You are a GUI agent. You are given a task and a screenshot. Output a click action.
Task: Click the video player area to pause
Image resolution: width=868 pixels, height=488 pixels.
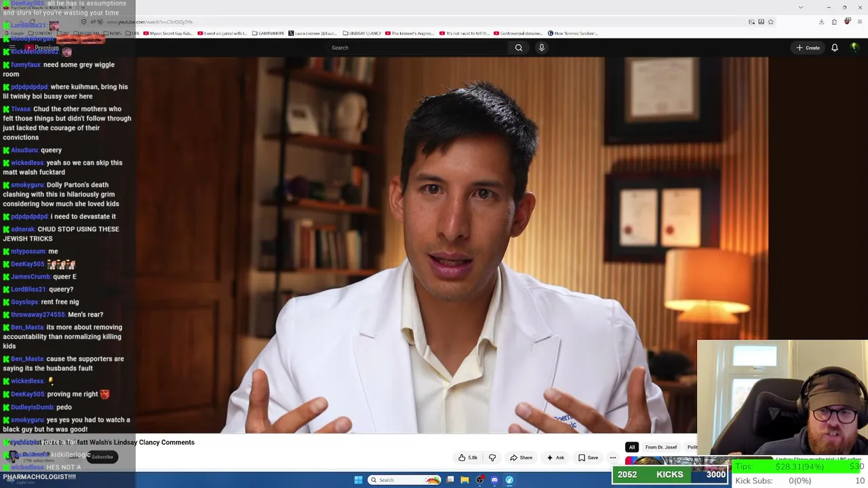pyautogui.click(x=452, y=245)
